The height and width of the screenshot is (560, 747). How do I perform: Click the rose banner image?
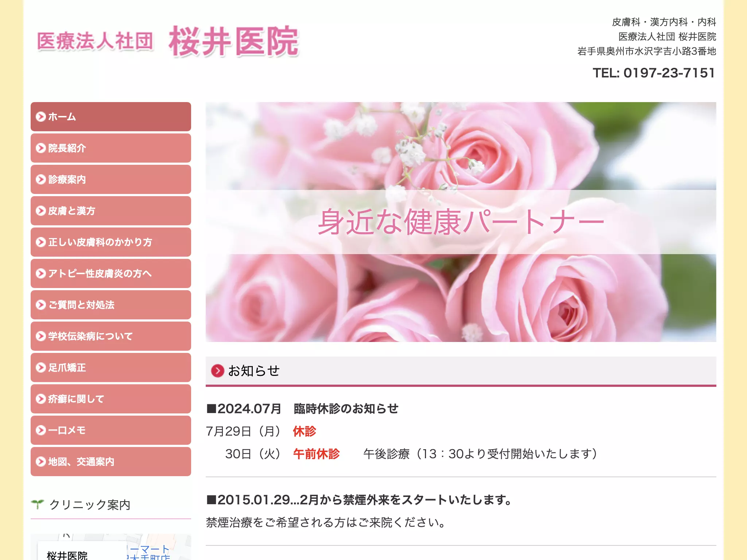[x=461, y=222]
